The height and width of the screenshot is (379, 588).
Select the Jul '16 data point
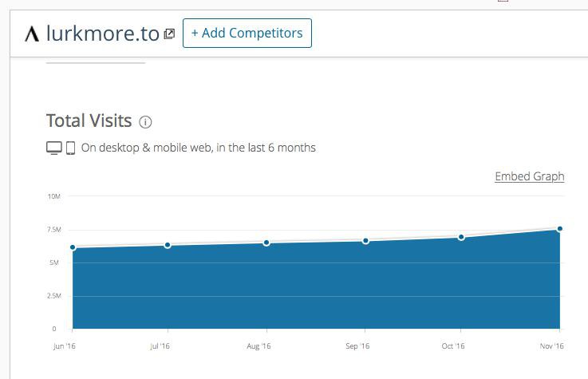click(168, 245)
